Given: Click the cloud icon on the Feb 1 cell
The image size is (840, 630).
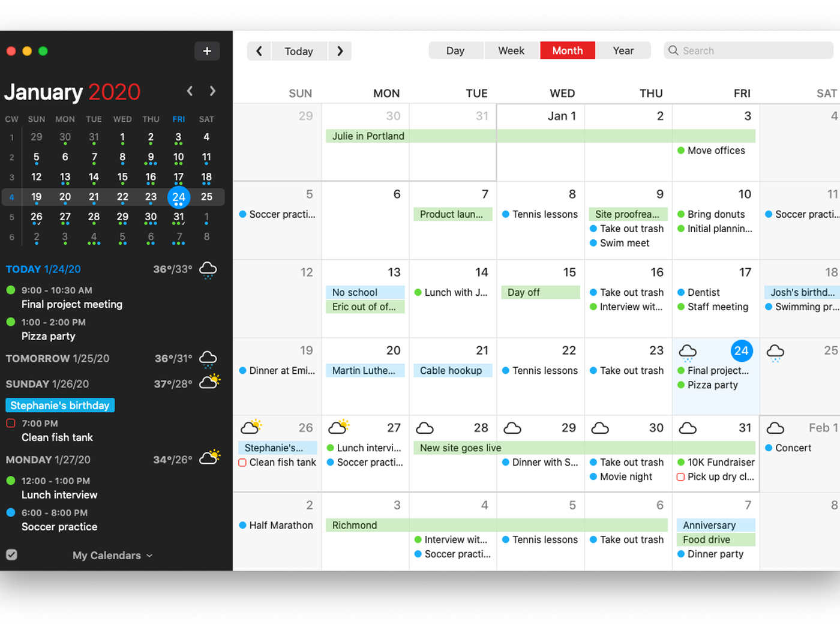Looking at the screenshot, I should point(775,428).
